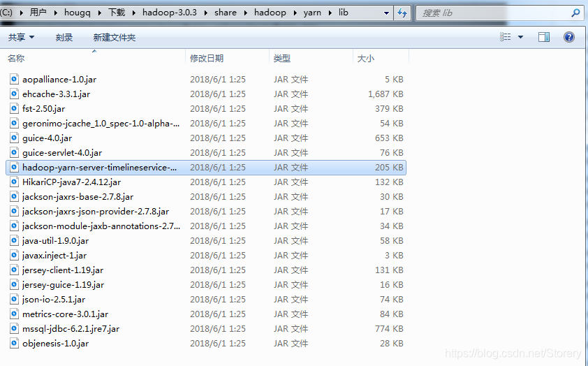Image resolution: width=588 pixels, height=366 pixels.
Task: Click the jar icon beside guice-4.0.jar
Action: coord(14,138)
